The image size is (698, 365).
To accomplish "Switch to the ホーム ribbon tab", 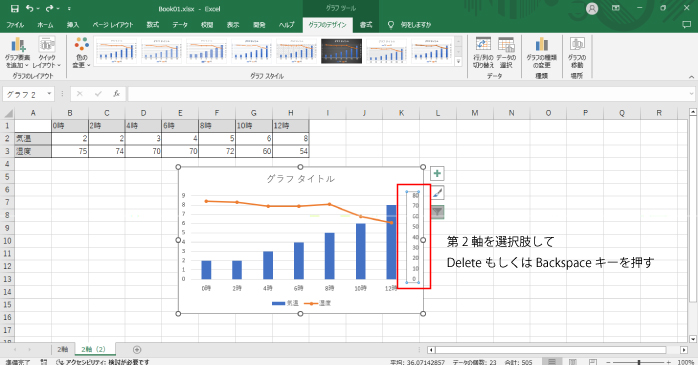I will click(x=45, y=25).
